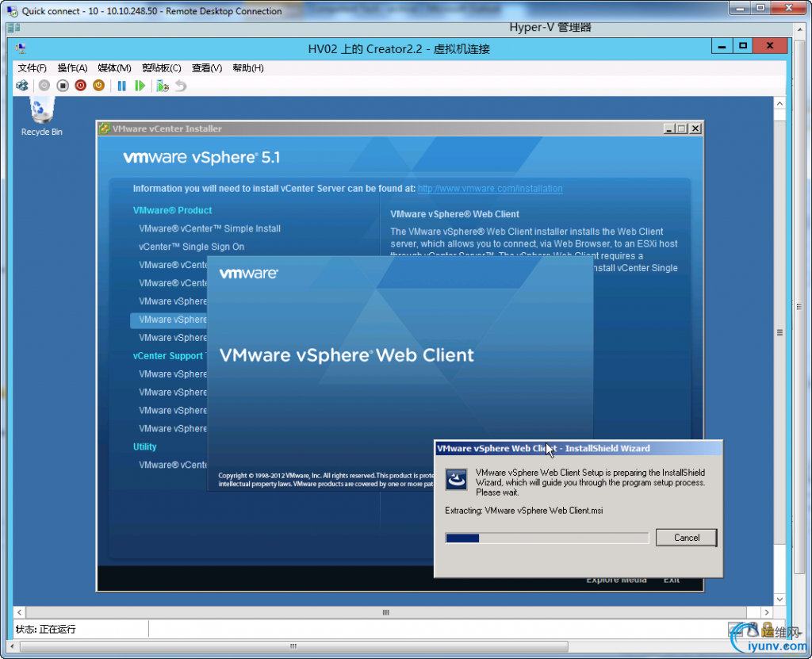Shut down the VM with red icon

80,86
